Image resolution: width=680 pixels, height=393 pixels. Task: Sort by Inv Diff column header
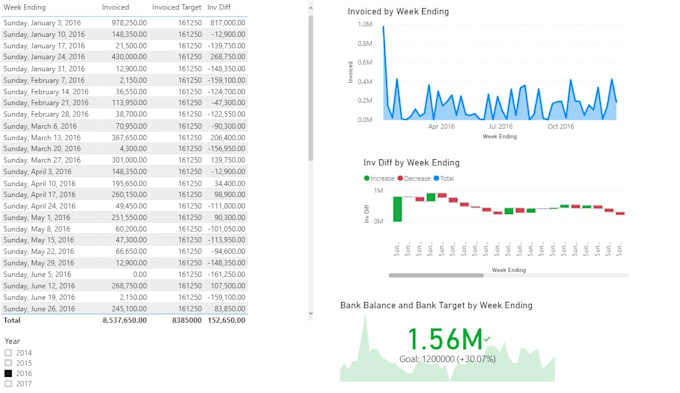[219, 7]
